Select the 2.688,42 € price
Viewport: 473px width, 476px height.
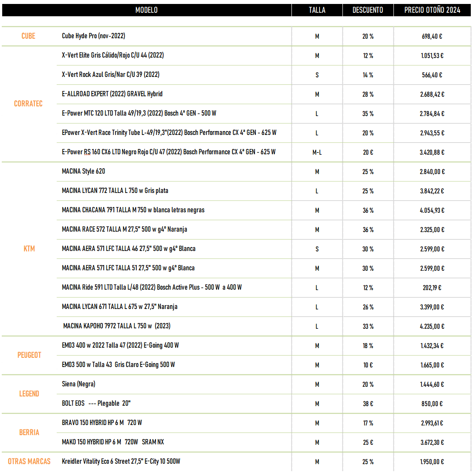click(x=432, y=94)
